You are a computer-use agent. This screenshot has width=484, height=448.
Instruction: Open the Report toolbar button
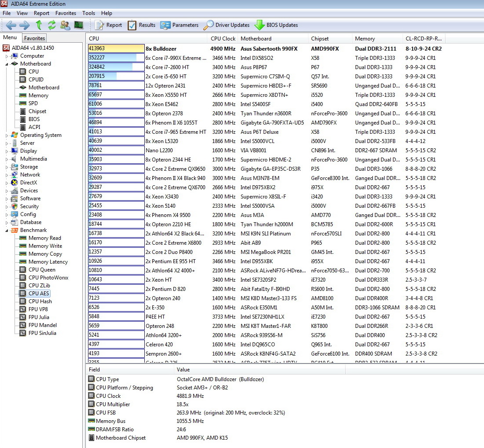(108, 25)
